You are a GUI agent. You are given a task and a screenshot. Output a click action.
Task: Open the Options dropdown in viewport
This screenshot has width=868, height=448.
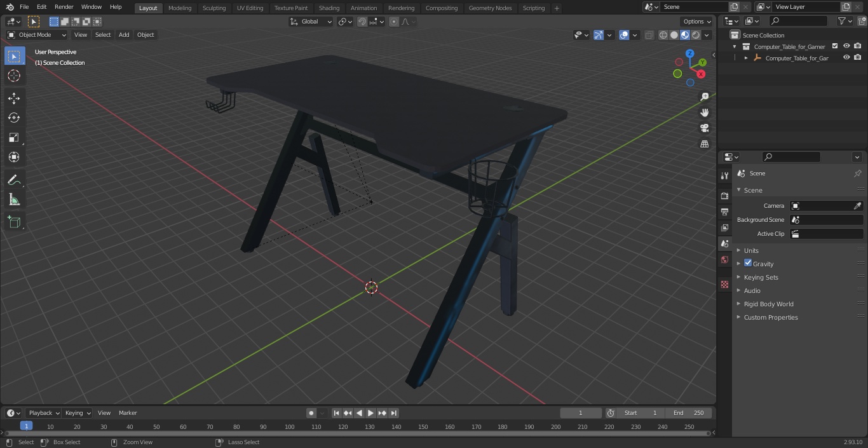tap(697, 22)
